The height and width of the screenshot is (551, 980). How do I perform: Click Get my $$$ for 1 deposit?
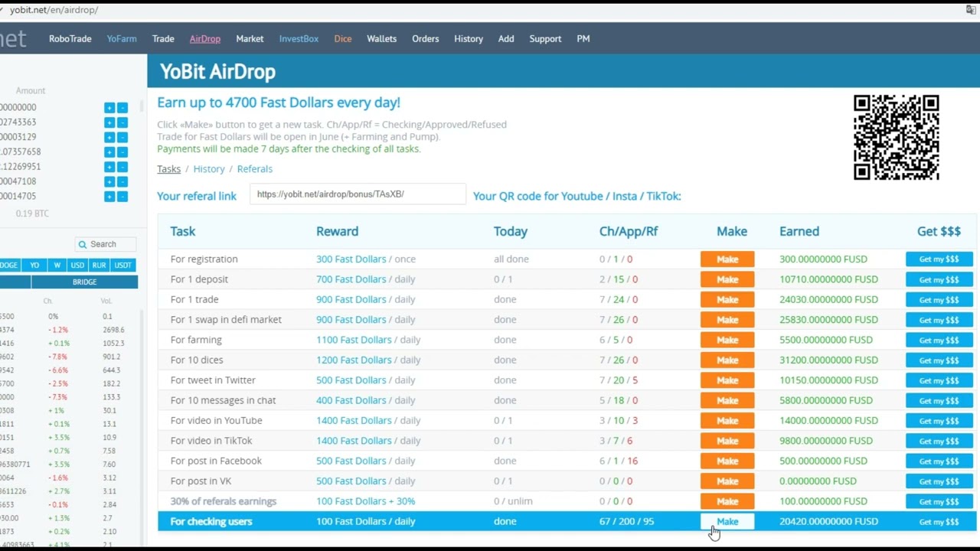point(939,279)
